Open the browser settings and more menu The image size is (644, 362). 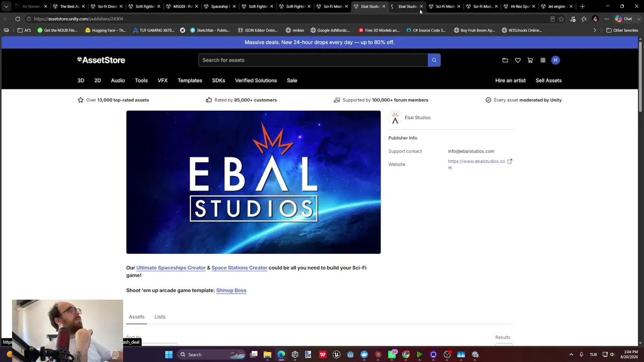pyautogui.click(x=606, y=19)
